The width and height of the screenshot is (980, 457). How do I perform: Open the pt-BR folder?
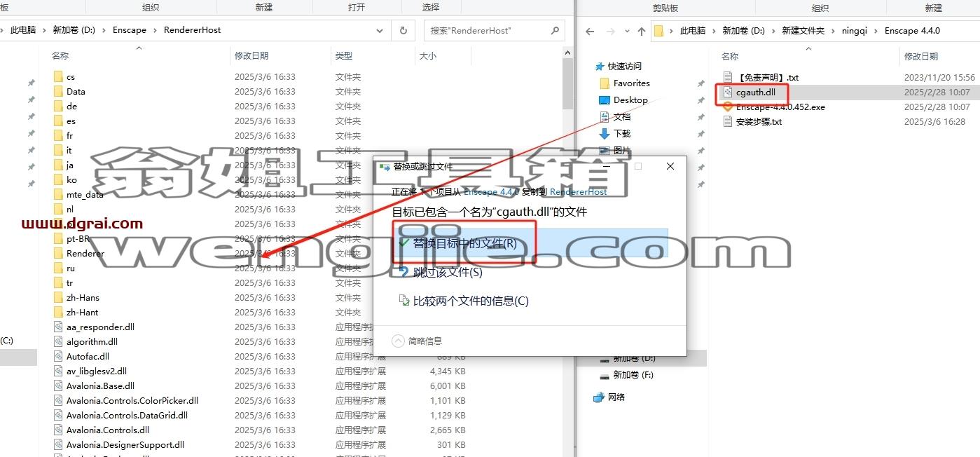point(78,239)
